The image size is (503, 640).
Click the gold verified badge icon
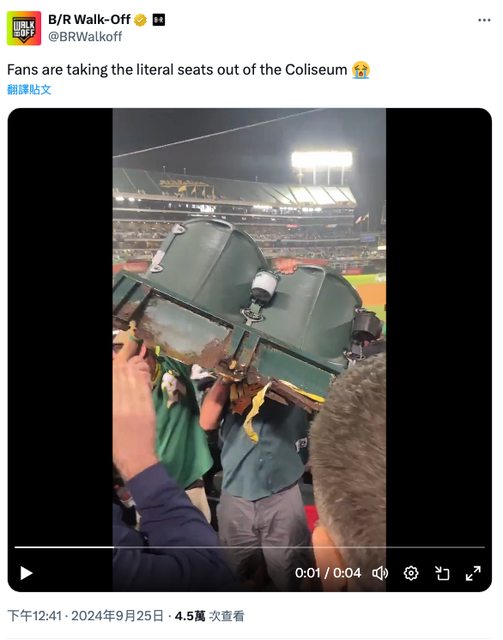(x=140, y=20)
